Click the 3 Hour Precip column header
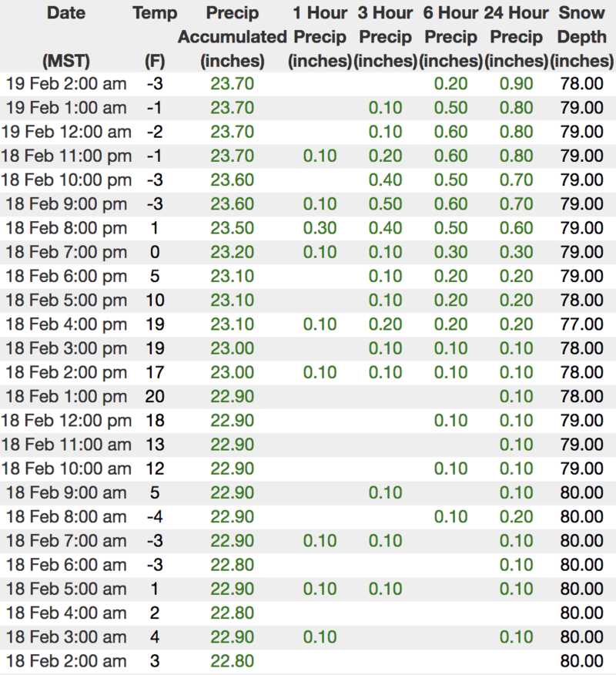This screenshot has width=616, height=675. coord(385,36)
